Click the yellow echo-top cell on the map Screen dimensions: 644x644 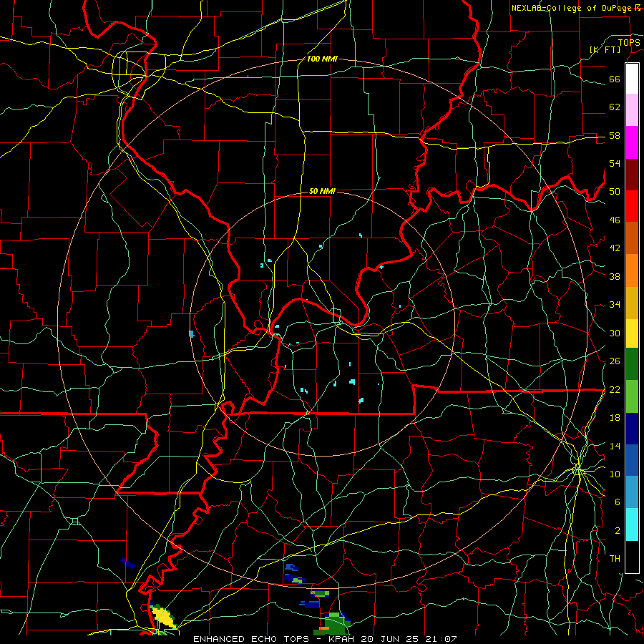tap(163, 617)
